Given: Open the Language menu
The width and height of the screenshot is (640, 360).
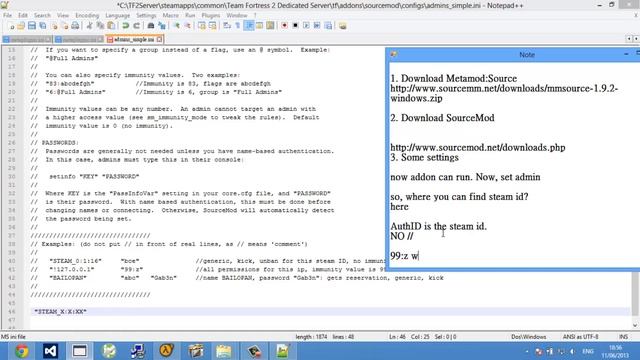Looking at the screenshot, I should [118, 15].
